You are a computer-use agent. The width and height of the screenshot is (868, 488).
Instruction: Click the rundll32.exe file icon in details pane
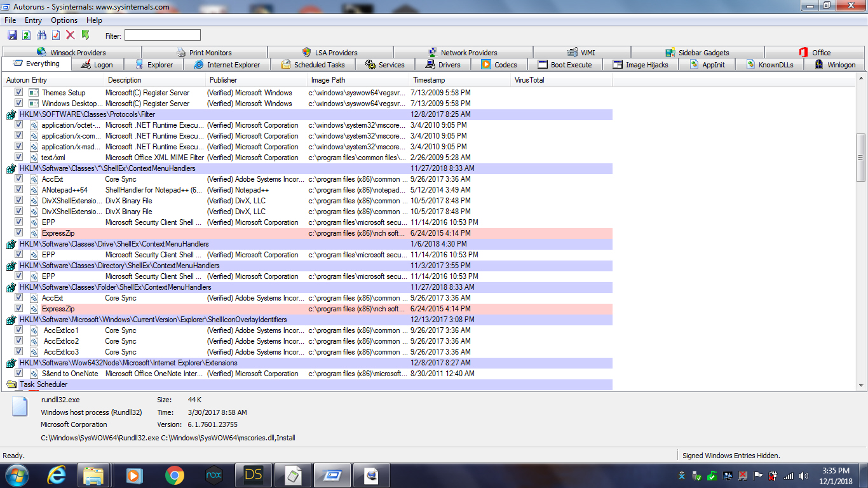click(x=20, y=407)
